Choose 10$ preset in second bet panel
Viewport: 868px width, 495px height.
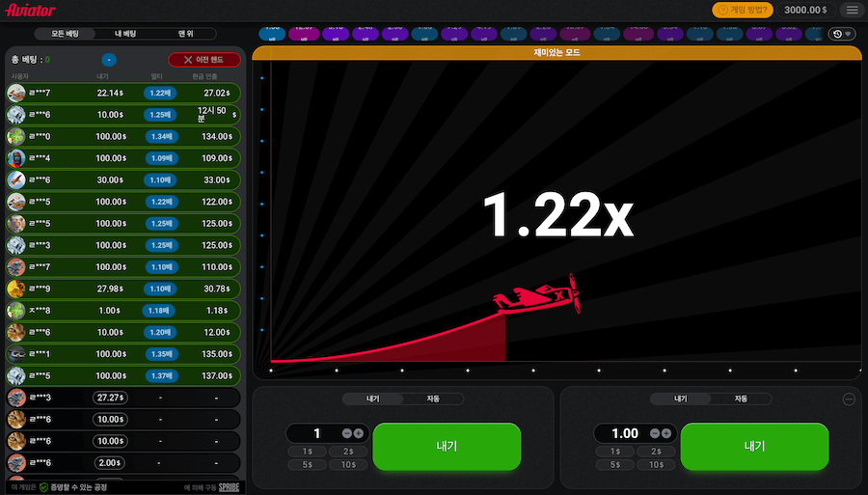tap(656, 464)
